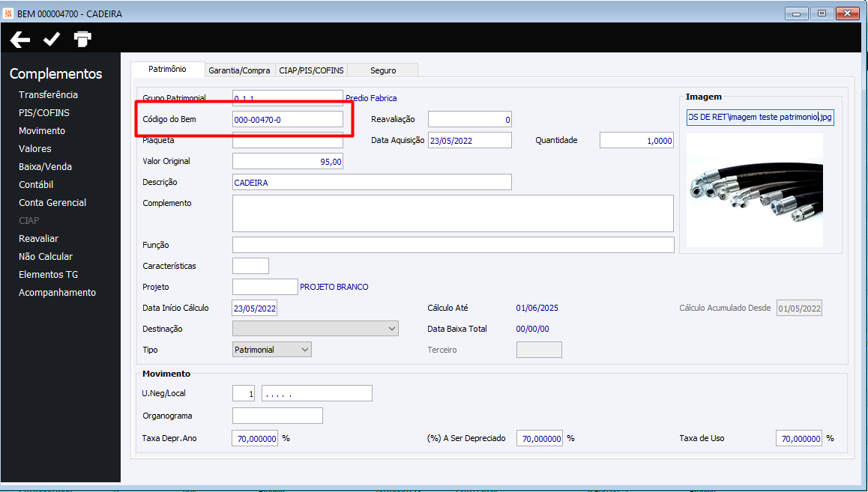This screenshot has height=492, width=868.
Task: Open Transferência in Complementos sidebar
Action: point(48,94)
